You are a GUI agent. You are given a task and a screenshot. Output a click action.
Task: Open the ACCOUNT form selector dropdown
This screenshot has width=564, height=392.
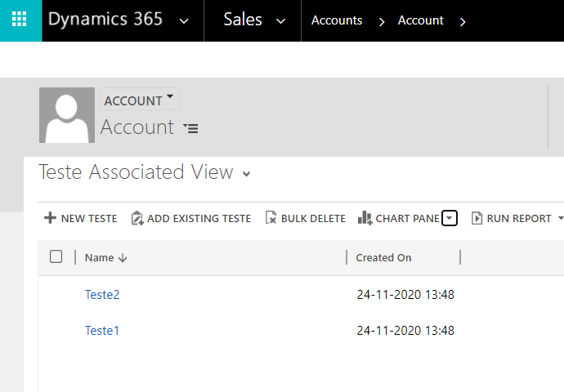point(140,99)
